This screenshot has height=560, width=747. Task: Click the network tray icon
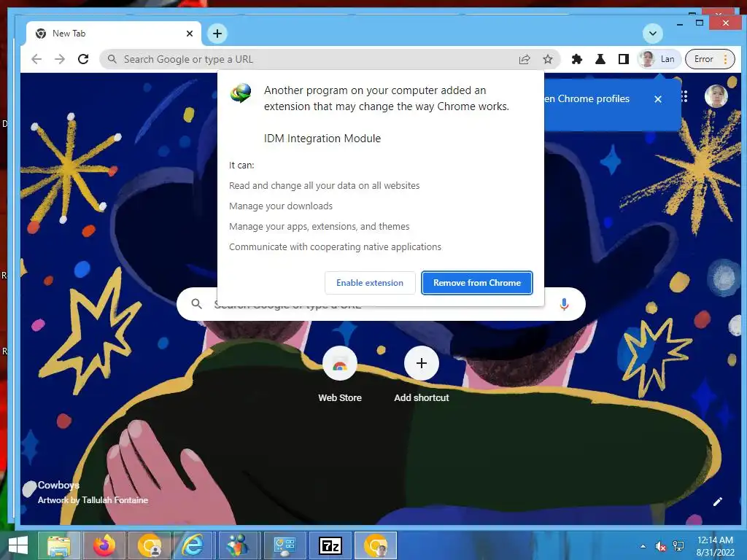point(678,546)
